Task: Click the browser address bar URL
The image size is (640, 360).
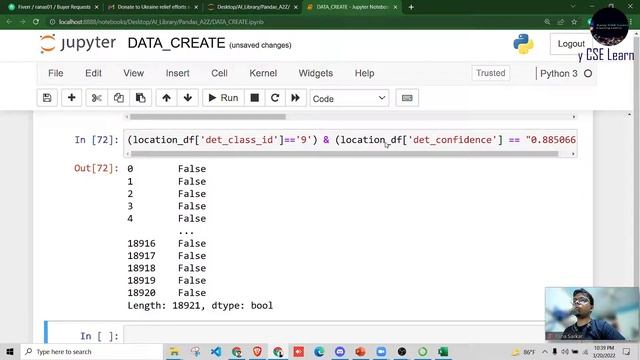Action: click(161, 22)
